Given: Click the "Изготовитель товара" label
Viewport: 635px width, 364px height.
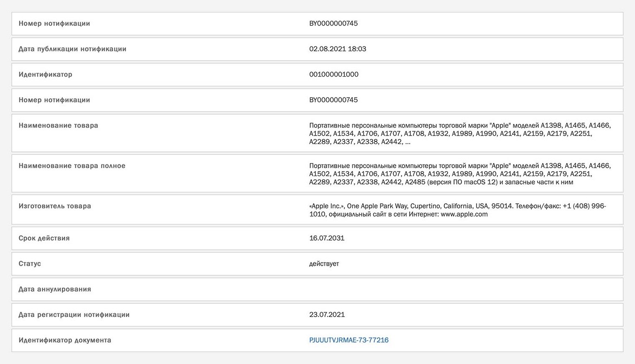Looking at the screenshot, I should point(55,206).
